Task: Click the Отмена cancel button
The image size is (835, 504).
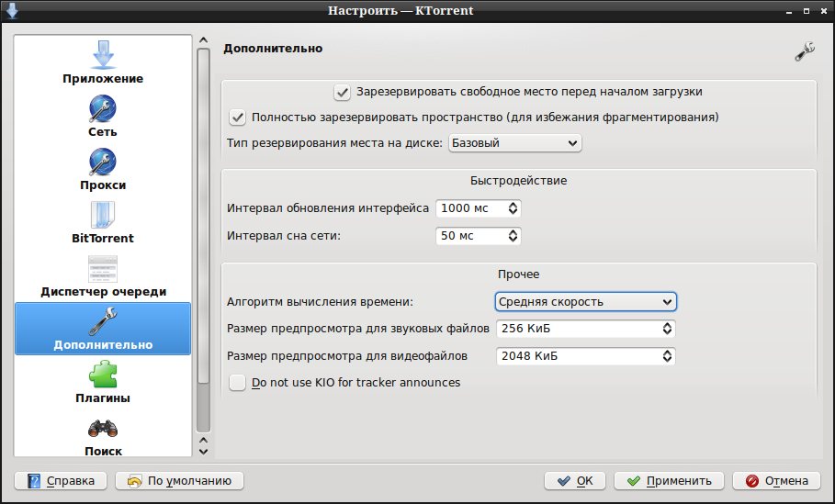Action: 777,480
